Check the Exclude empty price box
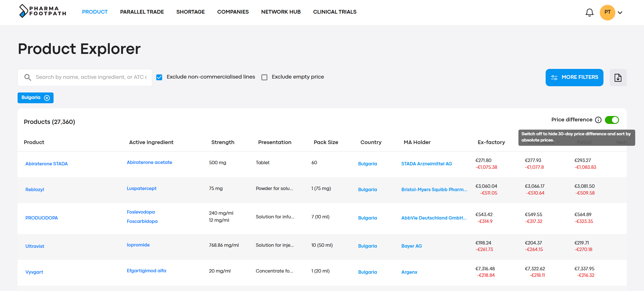Image resolution: width=644 pixels, height=291 pixels. 264,77
